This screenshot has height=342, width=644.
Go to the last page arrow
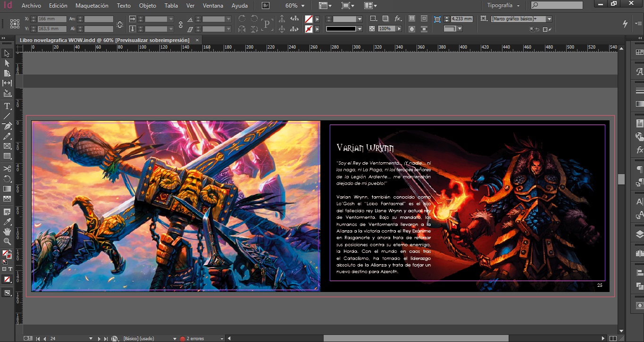(106, 338)
